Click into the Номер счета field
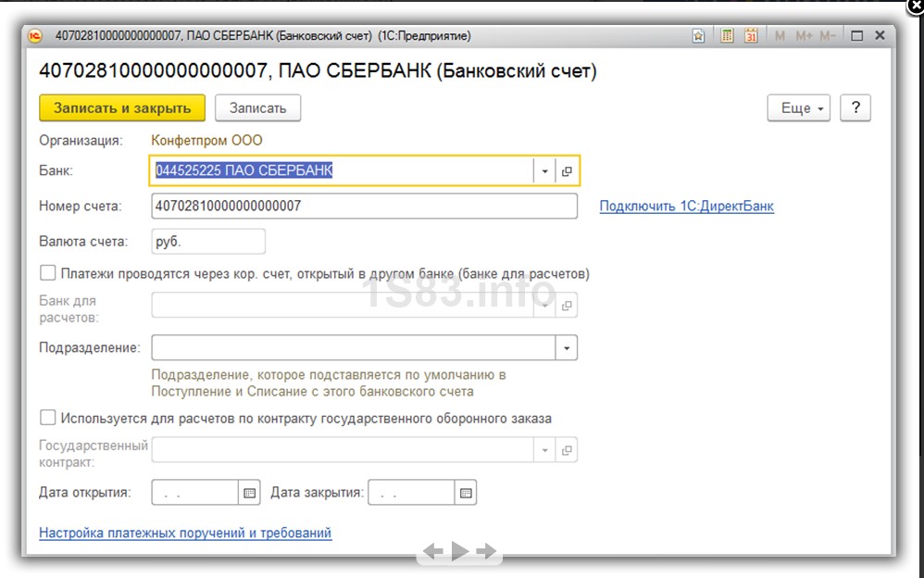924x578 pixels. coord(364,207)
